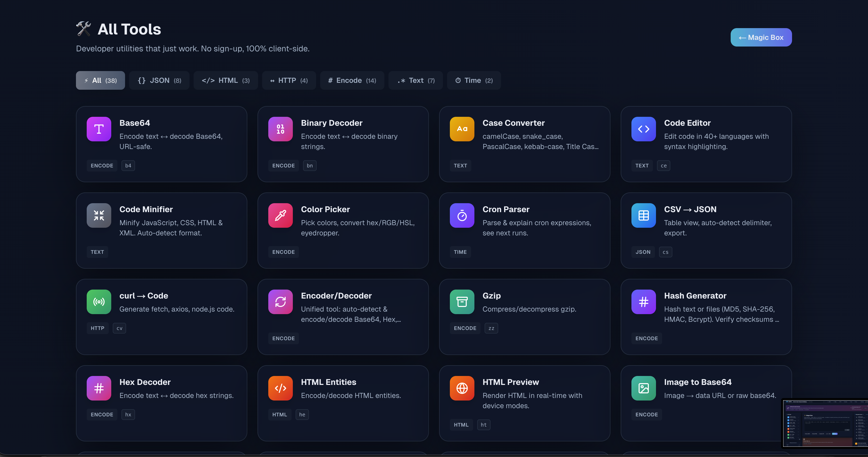868x457 pixels.
Task: Switch to the Encode filter tab
Action: coord(352,81)
